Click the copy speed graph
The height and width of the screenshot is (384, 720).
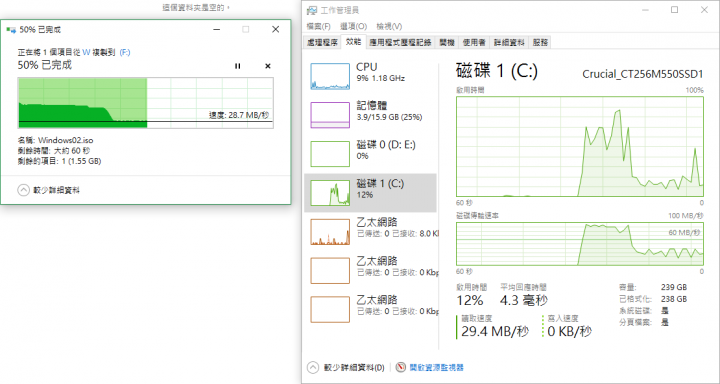tap(146, 103)
